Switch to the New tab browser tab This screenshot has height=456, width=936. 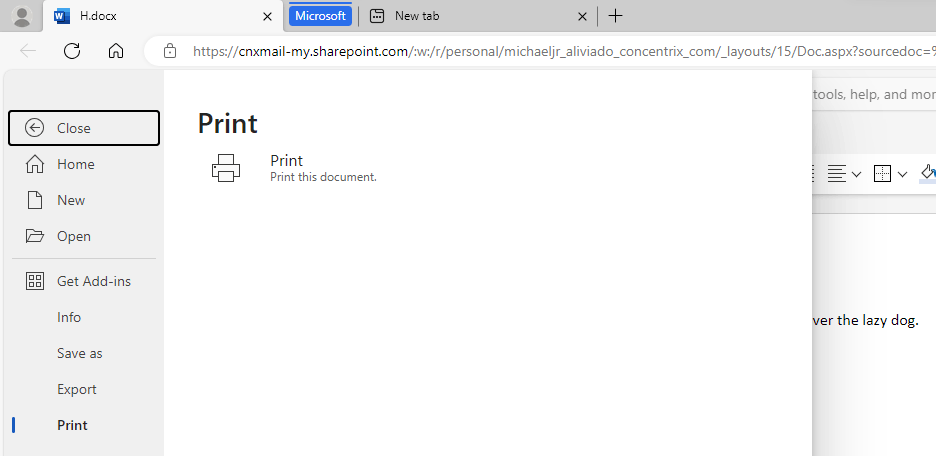click(x=479, y=16)
